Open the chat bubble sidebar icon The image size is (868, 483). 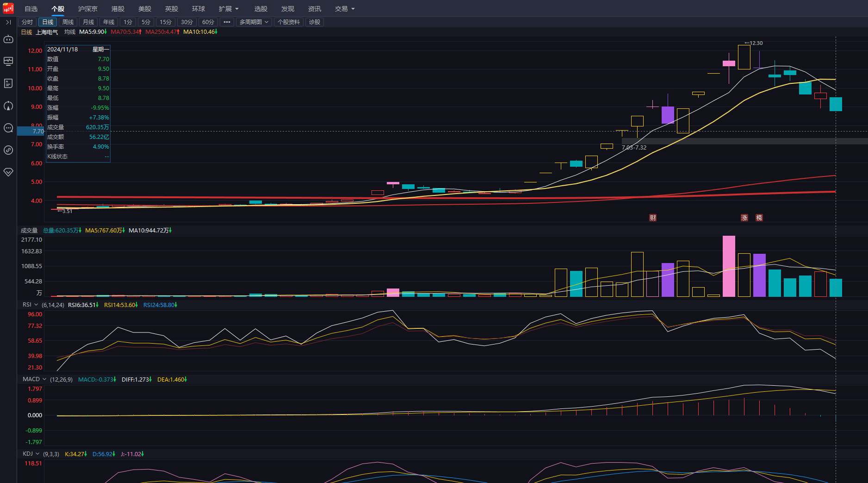pos(8,128)
